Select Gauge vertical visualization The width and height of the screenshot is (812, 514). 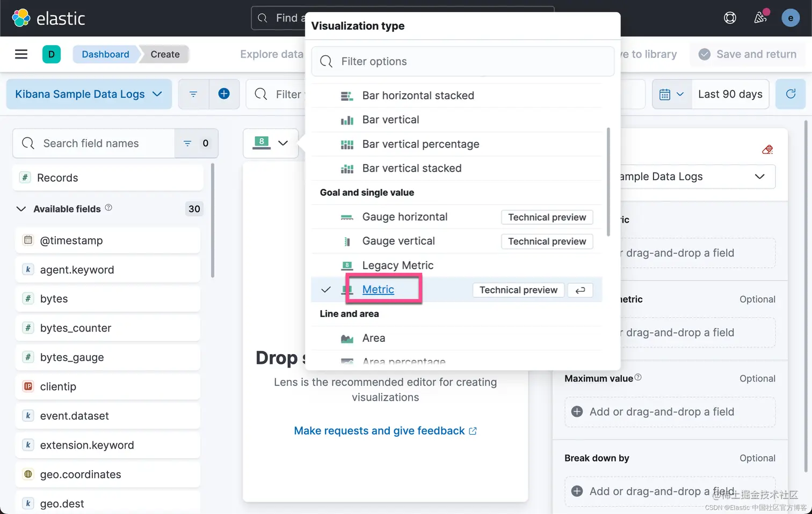point(457,241)
